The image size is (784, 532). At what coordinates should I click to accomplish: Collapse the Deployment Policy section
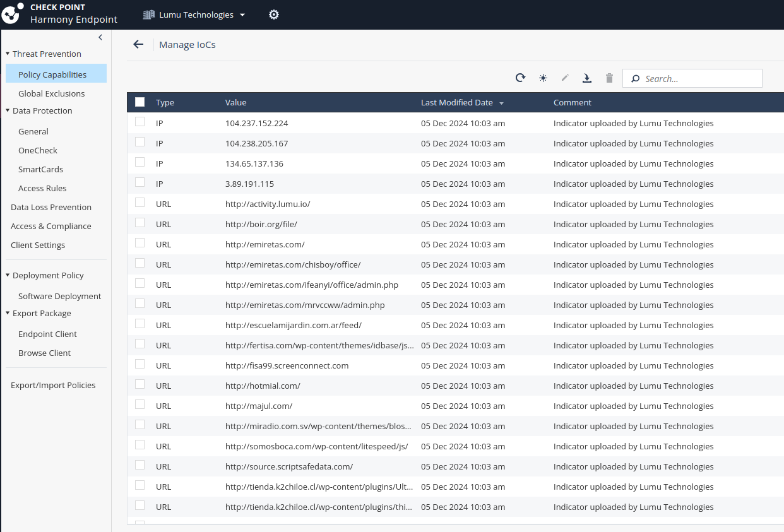click(8, 275)
